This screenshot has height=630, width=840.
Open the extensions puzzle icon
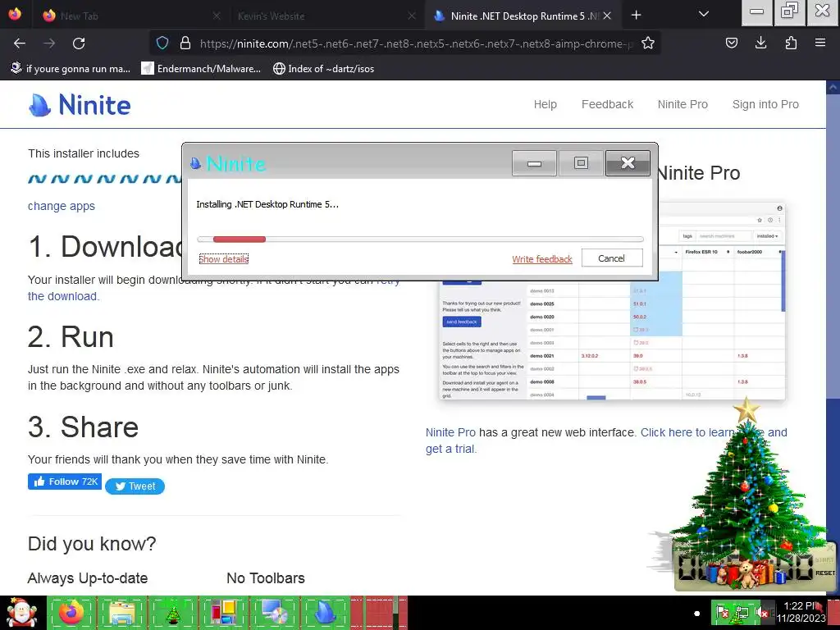(791, 43)
